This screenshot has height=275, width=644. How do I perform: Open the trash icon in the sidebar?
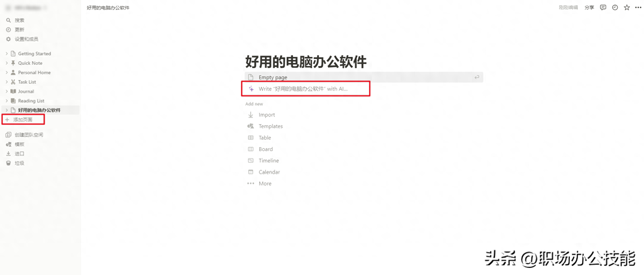(8, 163)
